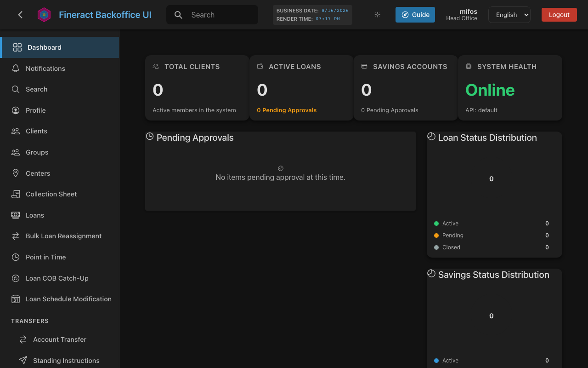Click the Notifications bell icon

point(16,69)
